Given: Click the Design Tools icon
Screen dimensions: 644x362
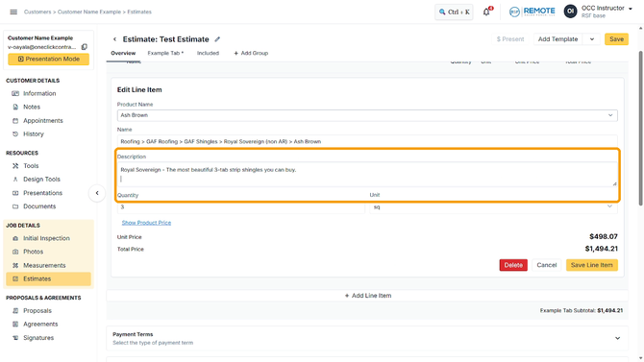Looking at the screenshot, I should (15, 180).
